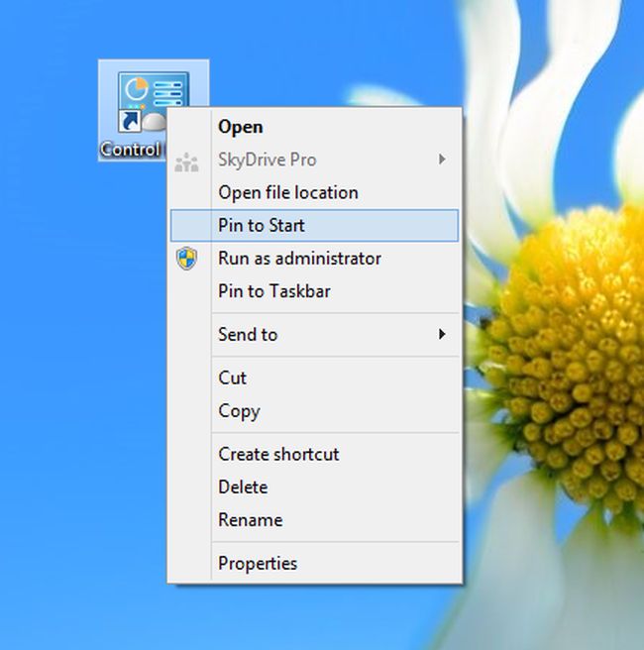Expand the Send to arrow
The height and width of the screenshot is (650, 644).
(x=442, y=334)
